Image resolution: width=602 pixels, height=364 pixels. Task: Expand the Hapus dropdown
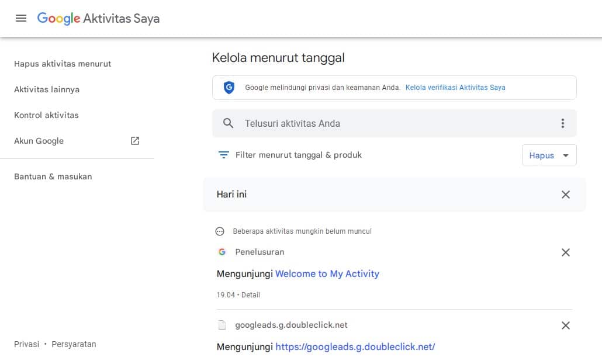click(x=549, y=155)
